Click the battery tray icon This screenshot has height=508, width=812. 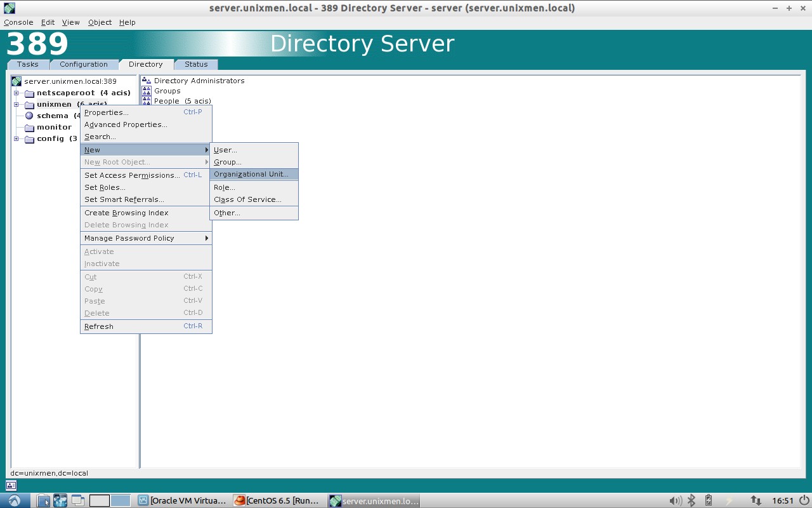[709, 500]
